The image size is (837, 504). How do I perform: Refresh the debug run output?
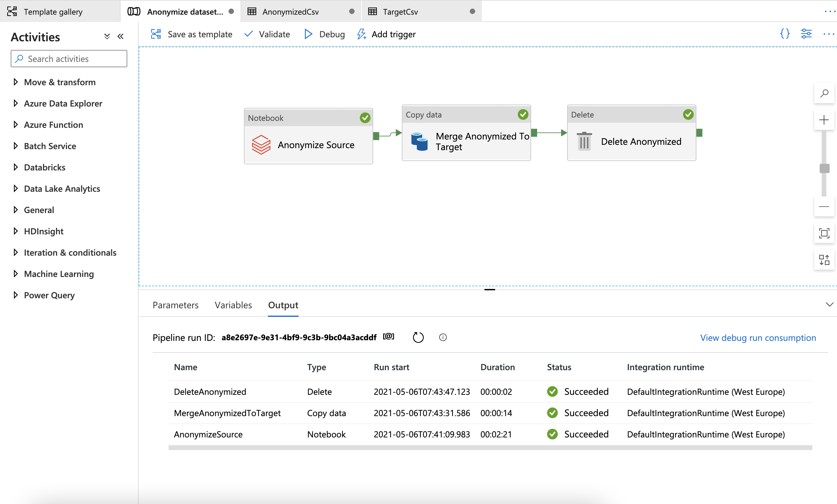418,337
